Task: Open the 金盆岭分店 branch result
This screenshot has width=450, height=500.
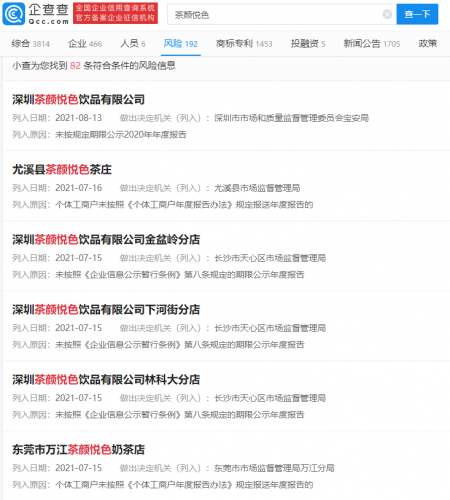Action: click(x=106, y=240)
